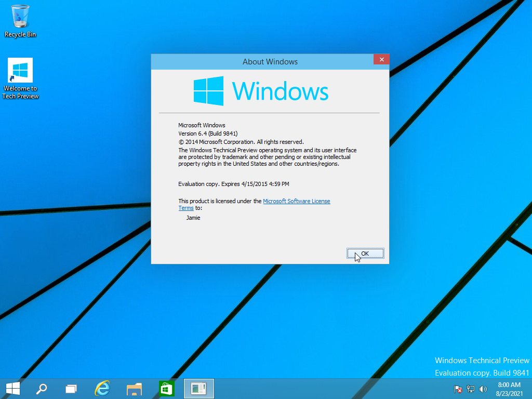The image size is (532, 399).
Task: Open the Windows Store taskbar icon
Action: (x=166, y=389)
